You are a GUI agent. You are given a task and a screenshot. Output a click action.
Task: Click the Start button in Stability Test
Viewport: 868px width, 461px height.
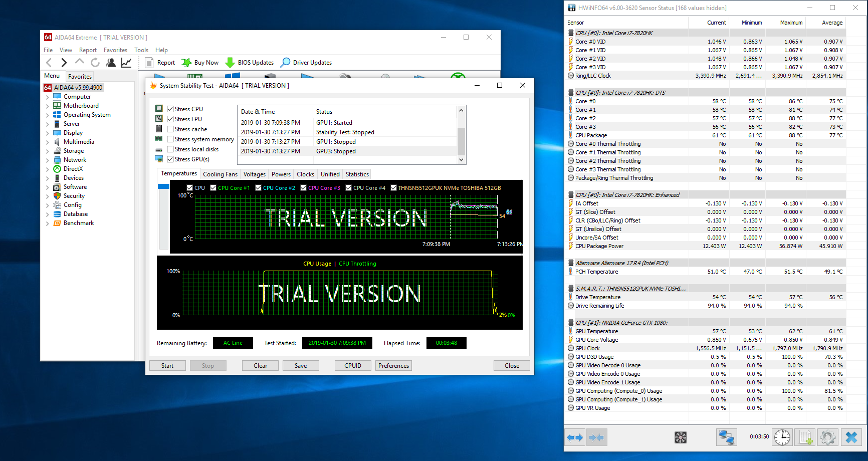(167, 366)
